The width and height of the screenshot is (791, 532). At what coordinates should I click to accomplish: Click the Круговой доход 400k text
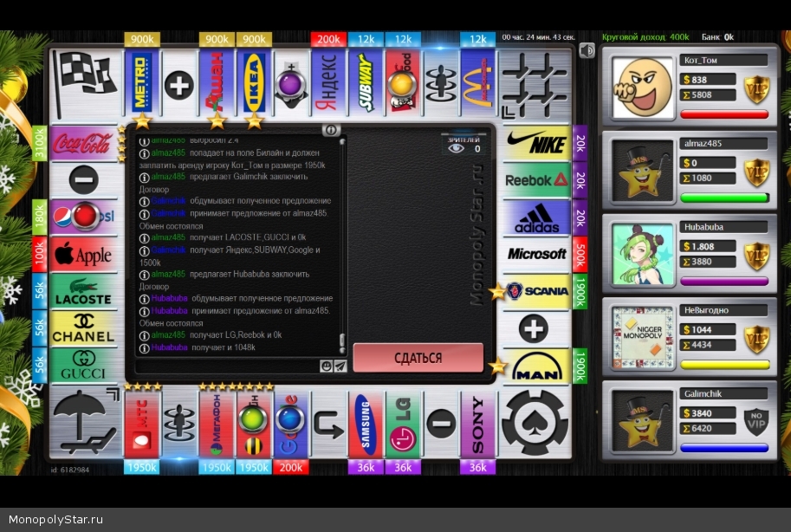pos(645,37)
